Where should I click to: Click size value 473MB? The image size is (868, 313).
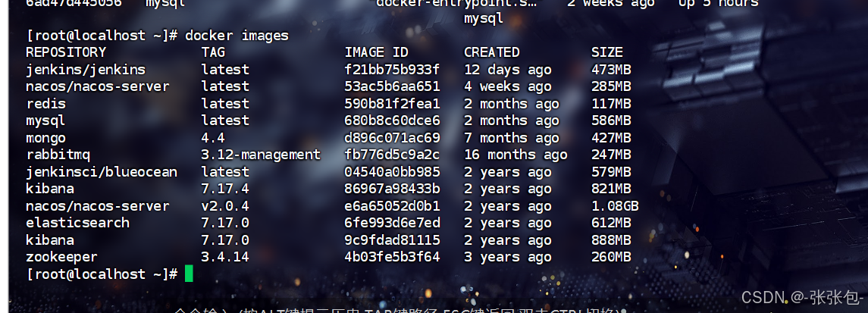click(x=611, y=70)
